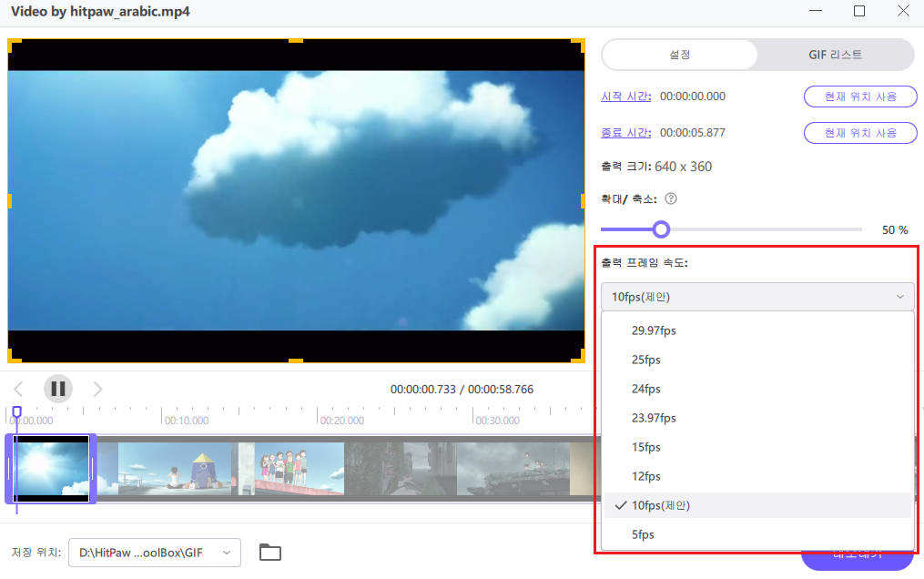Use current position for start time

click(x=860, y=96)
